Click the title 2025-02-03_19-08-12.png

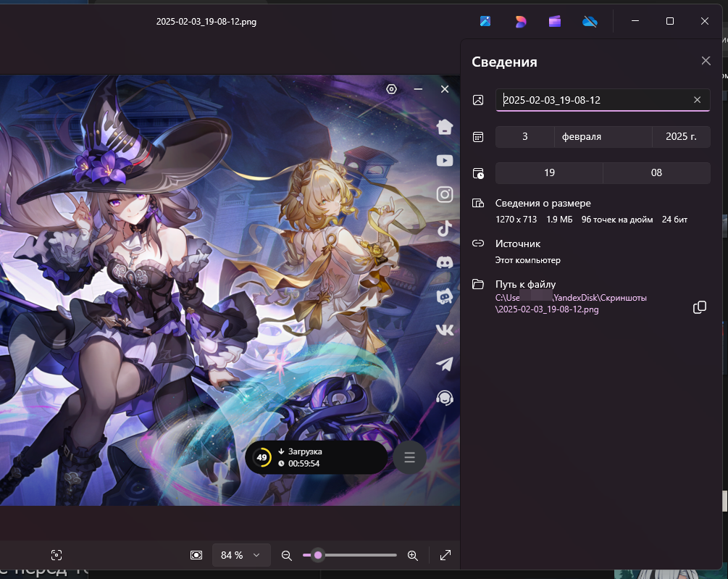point(206,21)
